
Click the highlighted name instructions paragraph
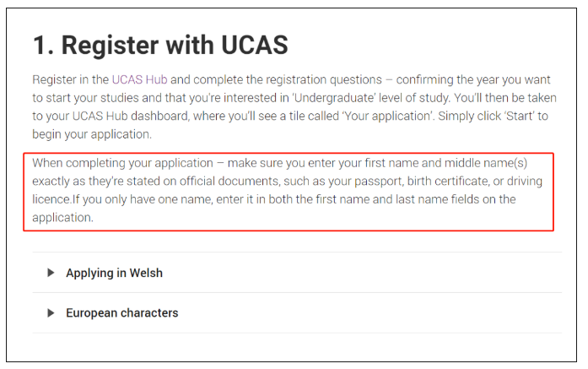coord(288,190)
